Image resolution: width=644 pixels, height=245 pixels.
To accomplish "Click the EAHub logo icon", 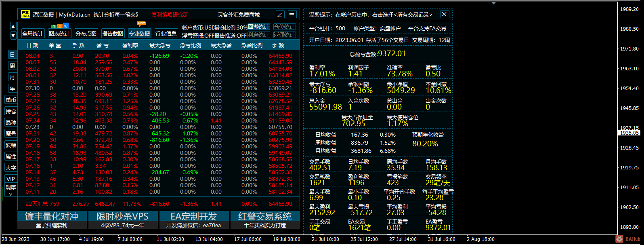I will (x=619, y=239).
